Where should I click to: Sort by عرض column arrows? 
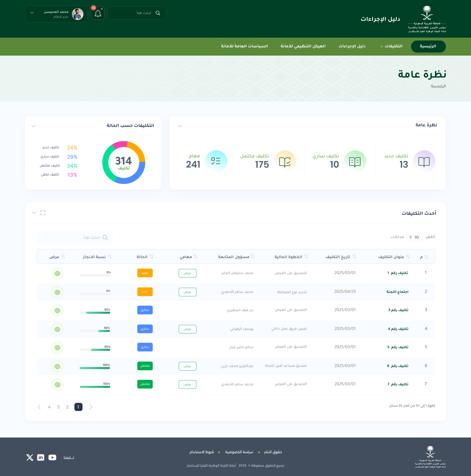[x=63, y=256]
